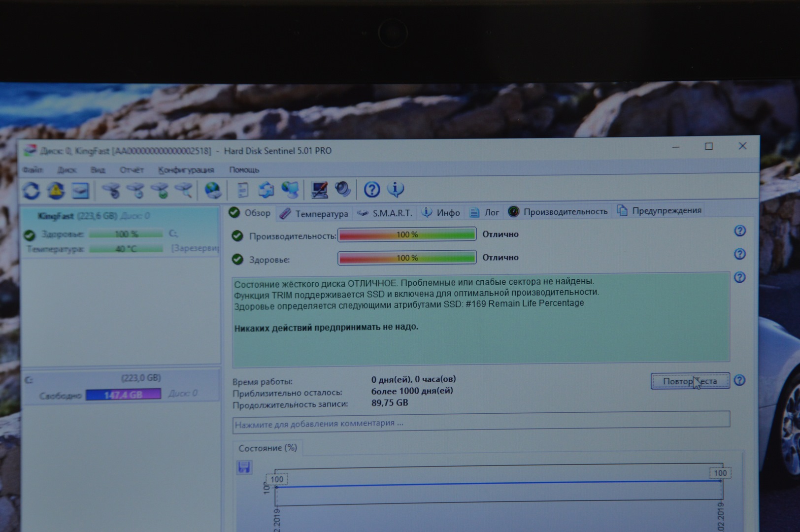Select the Состояние (%) chart tab
Image resolution: width=800 pixels, height=532 pixels.
click(x=268, y=448)
